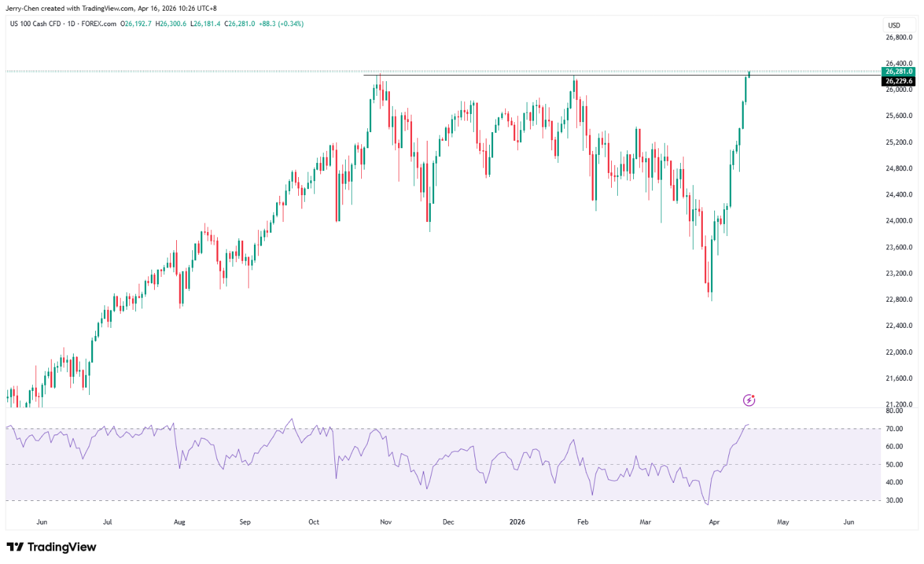924x564 pixels.
Task: Click the Aug label on time axis
Action: (x=179, y=521)
